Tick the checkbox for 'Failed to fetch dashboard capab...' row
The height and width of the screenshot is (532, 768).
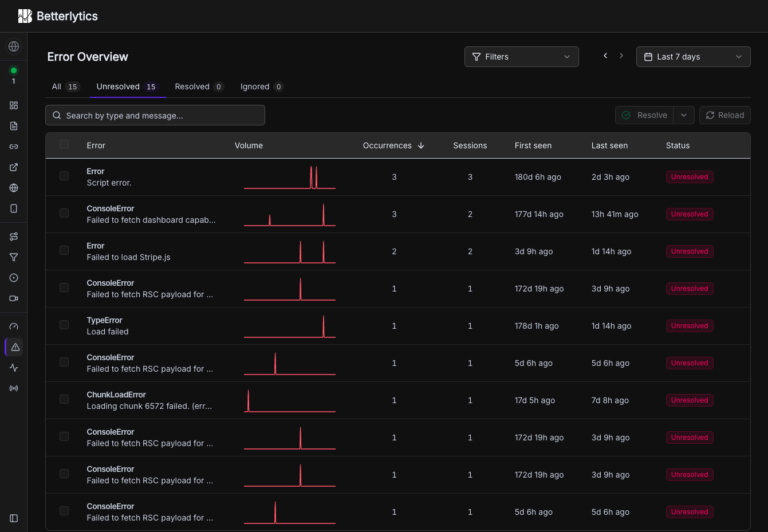(64, 213)
